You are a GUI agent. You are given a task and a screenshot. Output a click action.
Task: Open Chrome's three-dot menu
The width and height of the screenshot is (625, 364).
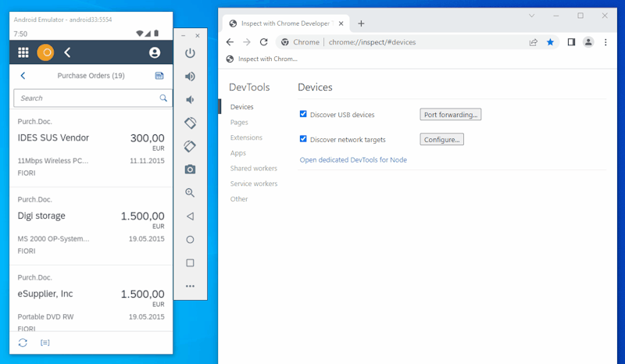(x=605, y=42)
